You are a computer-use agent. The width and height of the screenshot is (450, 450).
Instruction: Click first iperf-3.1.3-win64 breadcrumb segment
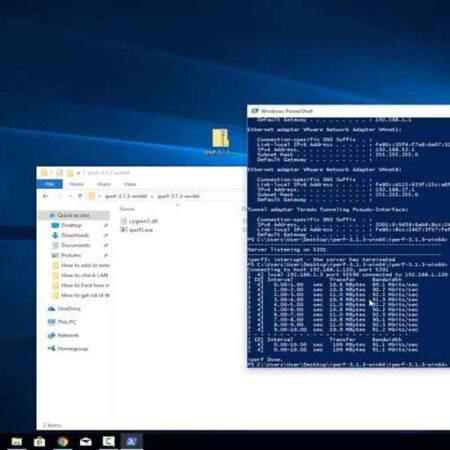[x=126, y=196]
